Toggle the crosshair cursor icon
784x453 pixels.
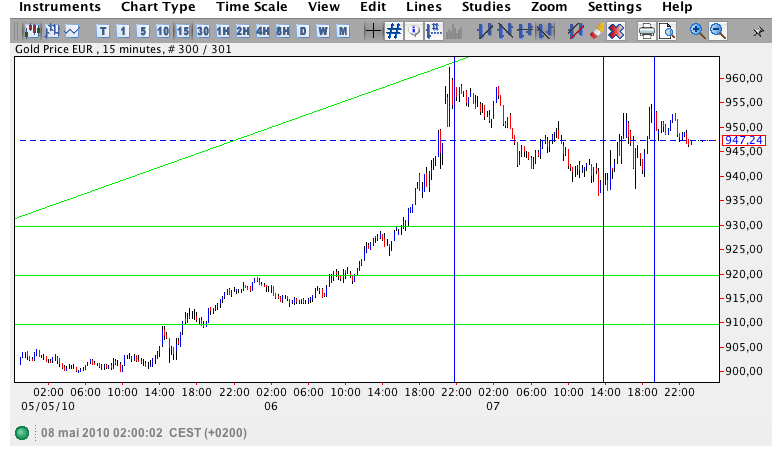point(373,31)
